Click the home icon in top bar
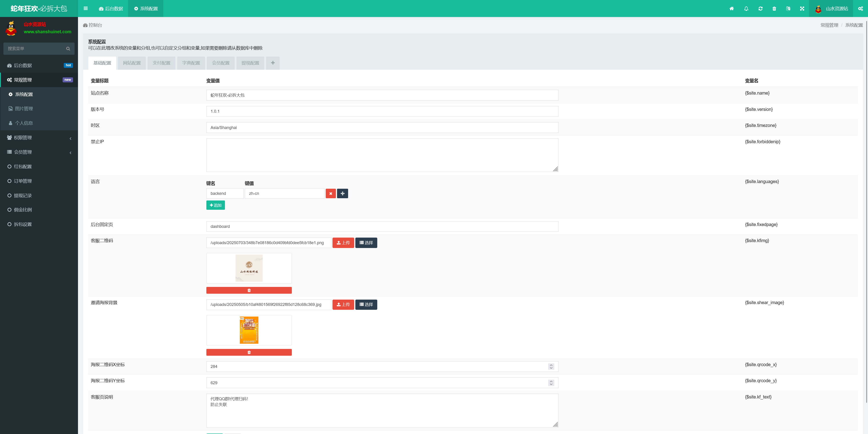 [731, 9]
